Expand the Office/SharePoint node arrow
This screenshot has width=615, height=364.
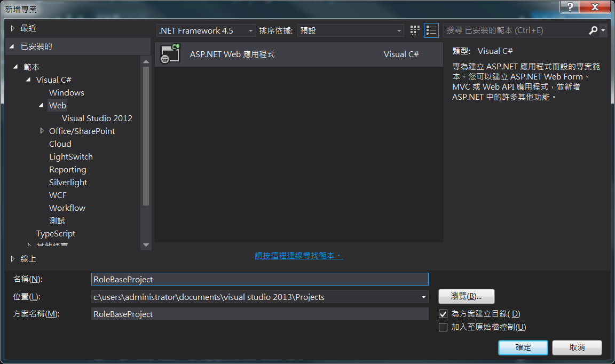[x=42, y=131]
